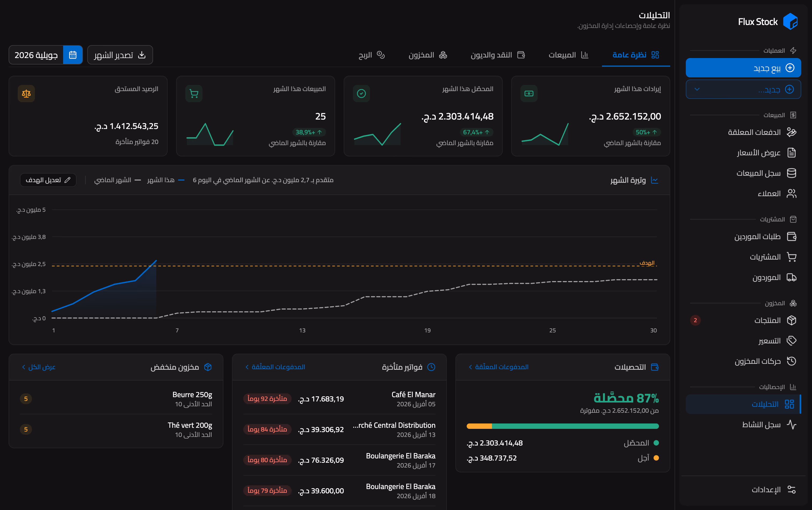Viewport: 812px width, 510px height.
Task: Switch to the النقد والديون tab
Action: pyautogui.click(x=498, y=55)
